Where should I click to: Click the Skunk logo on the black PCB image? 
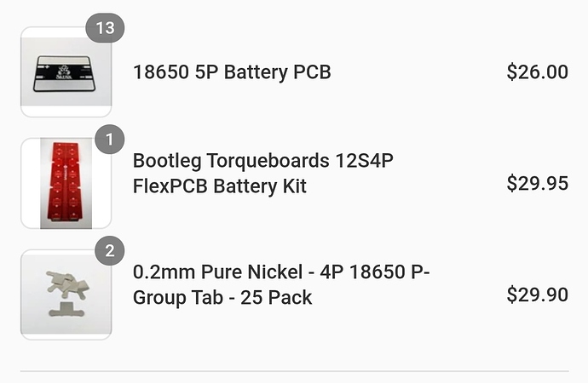pyautogui.click(x=64, y=71)
